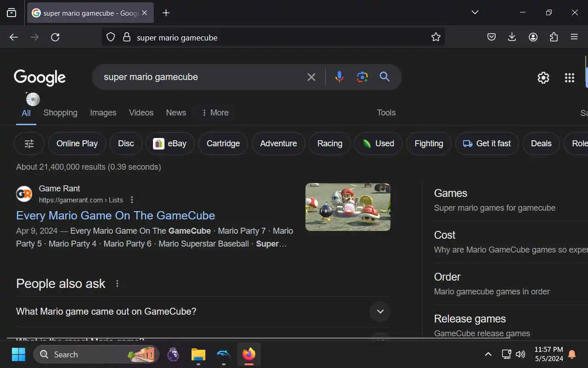Switch to the Shopping tab
Viewport: 588px width, 368px height.
point(60,113)
